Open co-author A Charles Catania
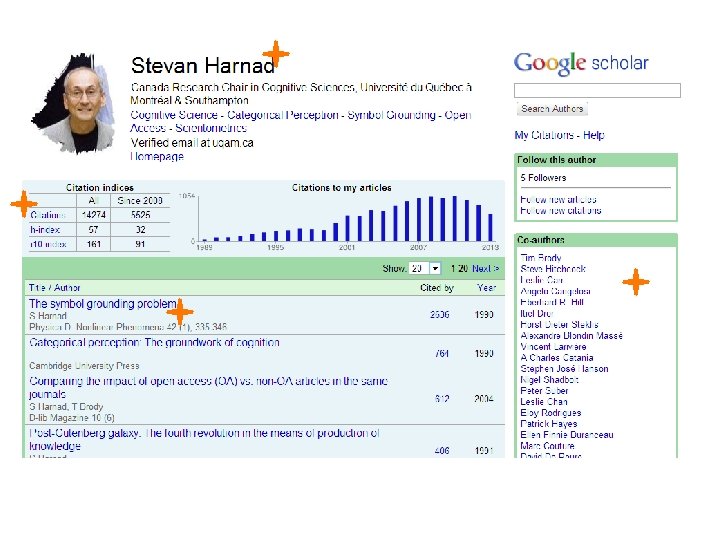Viewport: 720px width, 540px height. 557,358
